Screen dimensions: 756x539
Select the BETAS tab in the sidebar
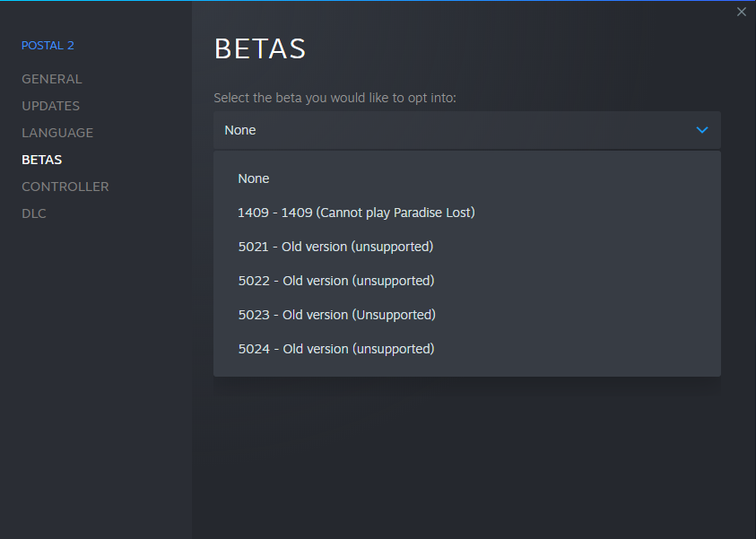[x=42, y=160]
